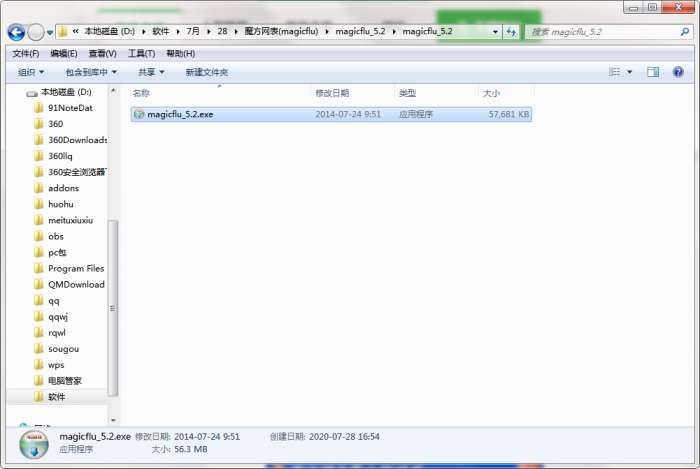Screen dimensions: 700x469
Task: Open the meituxiuxiu folder
Action: (x=71, y=220)
